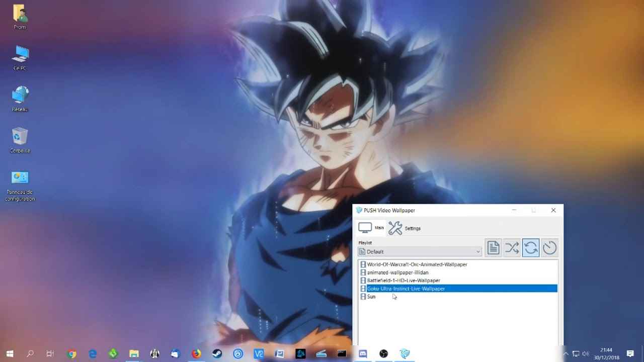Open the playlist manager document icon
644x362 pixels.
pos(493,248)
